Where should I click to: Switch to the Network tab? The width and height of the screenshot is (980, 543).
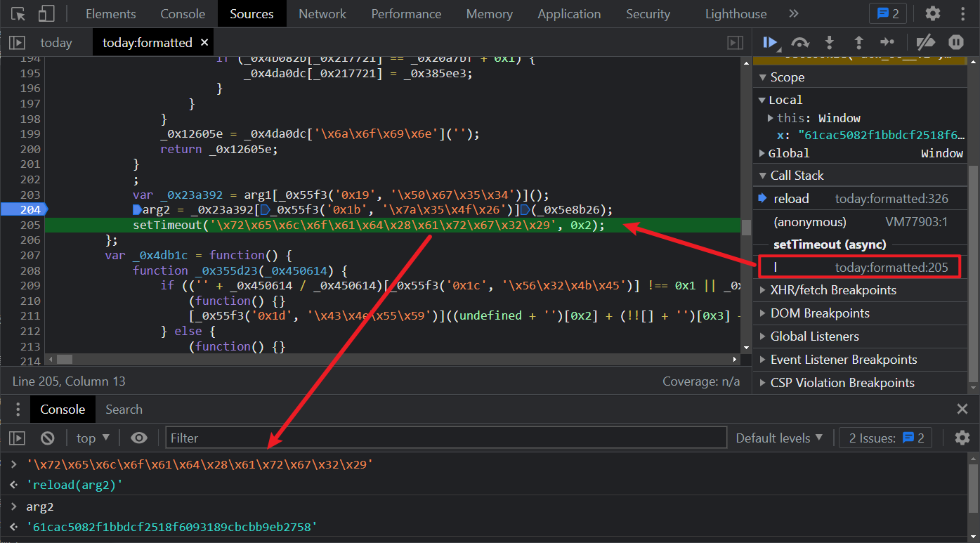322,14
